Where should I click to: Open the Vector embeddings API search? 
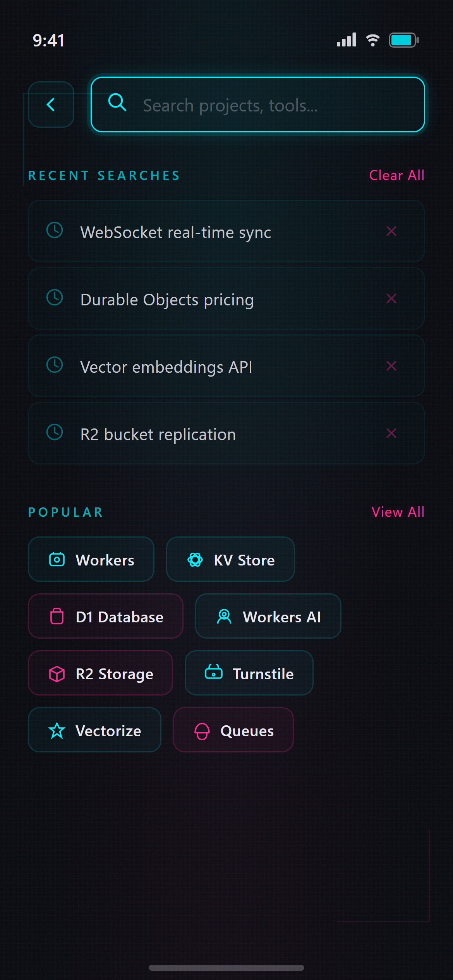click(x=226, y=366)
